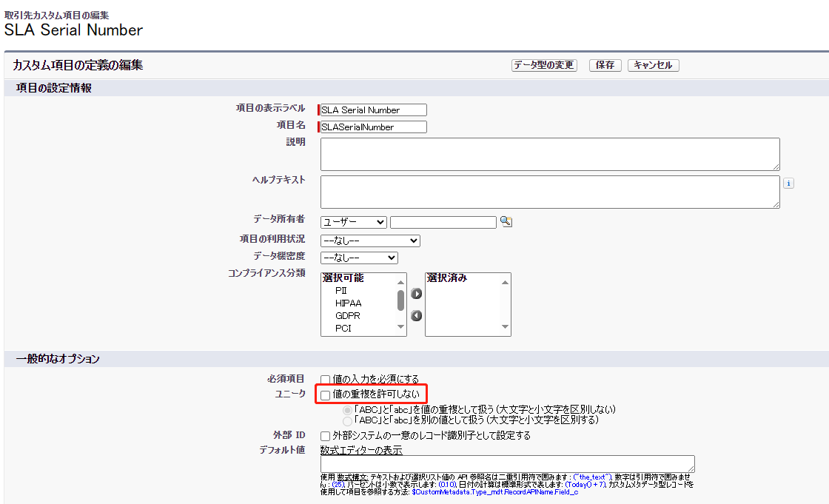Open the データ機密度 dropdown
Screen dimensions: 829x504
click(x=359, y=258)
